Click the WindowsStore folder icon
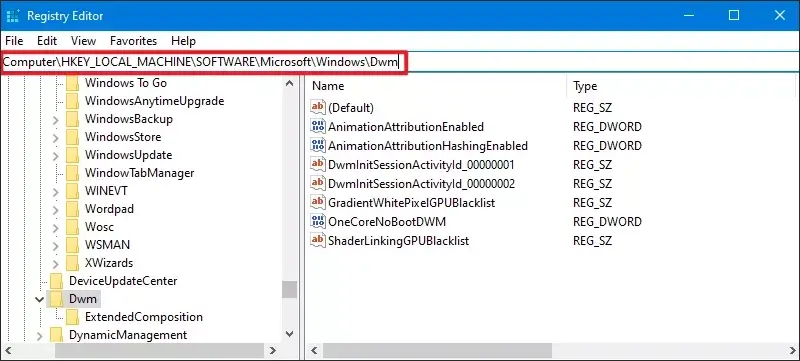 tap(72, 137)
